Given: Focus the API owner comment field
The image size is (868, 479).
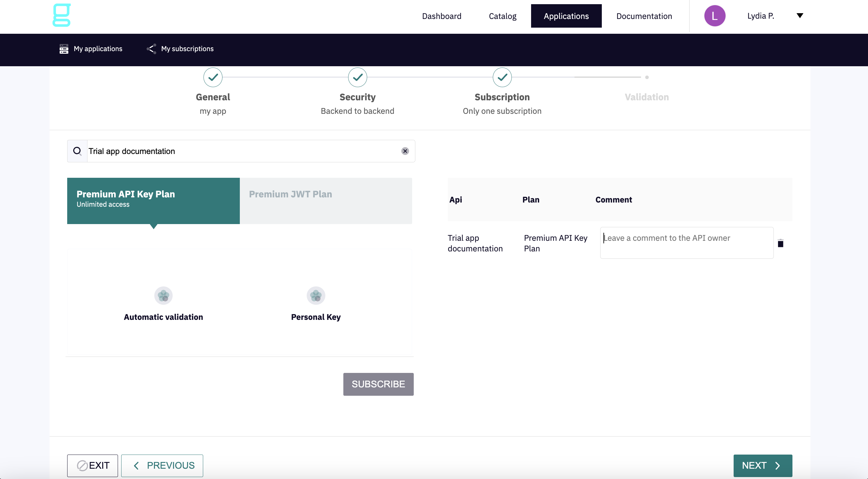Looking at the screenshot, I should 686,242.
